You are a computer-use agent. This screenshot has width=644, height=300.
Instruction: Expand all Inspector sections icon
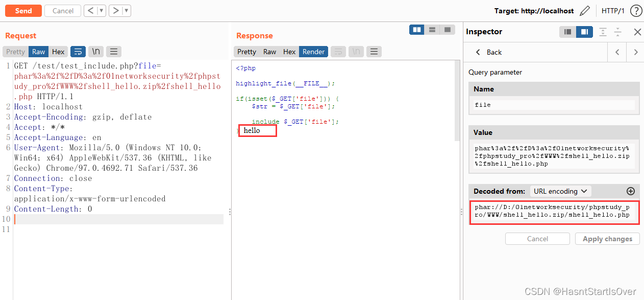(603, 32)
